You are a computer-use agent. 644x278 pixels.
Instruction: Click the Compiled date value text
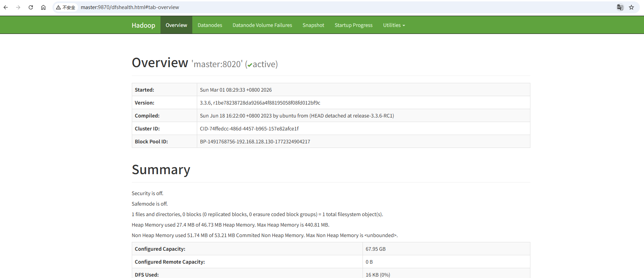coord(297,116)
